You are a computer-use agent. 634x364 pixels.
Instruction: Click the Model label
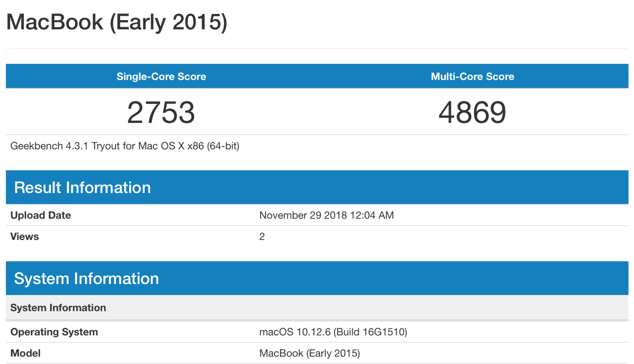click(25, 353)
